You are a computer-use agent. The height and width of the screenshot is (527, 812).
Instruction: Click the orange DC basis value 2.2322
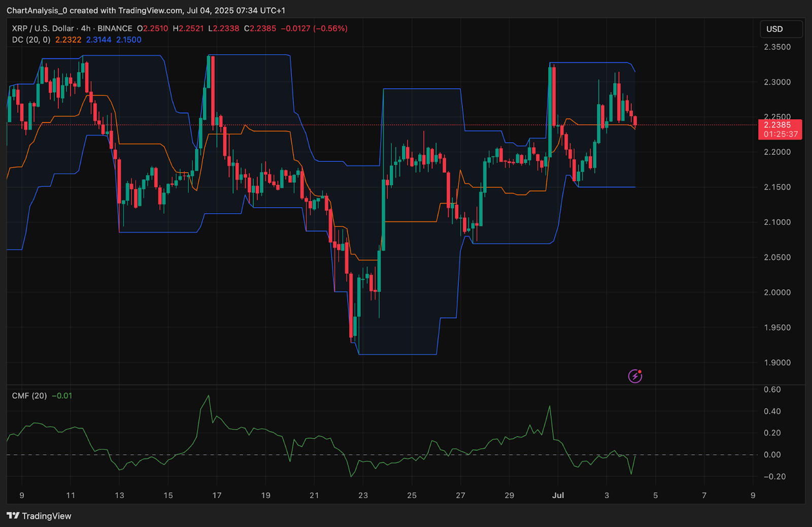(68, 40)
